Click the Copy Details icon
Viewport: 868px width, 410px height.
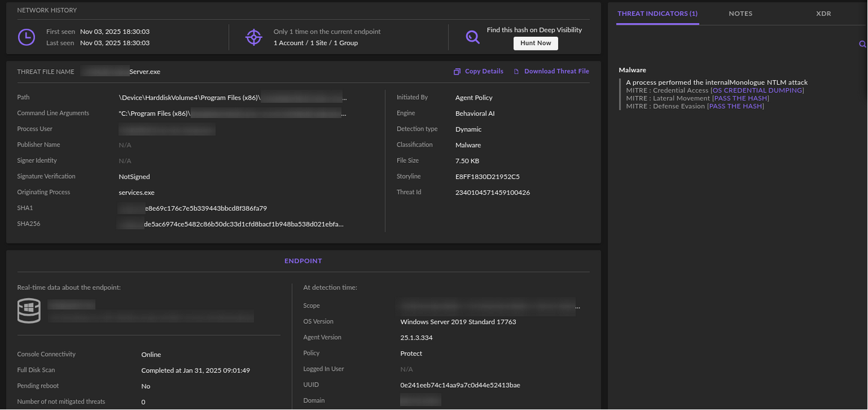[x=457, y=71]
